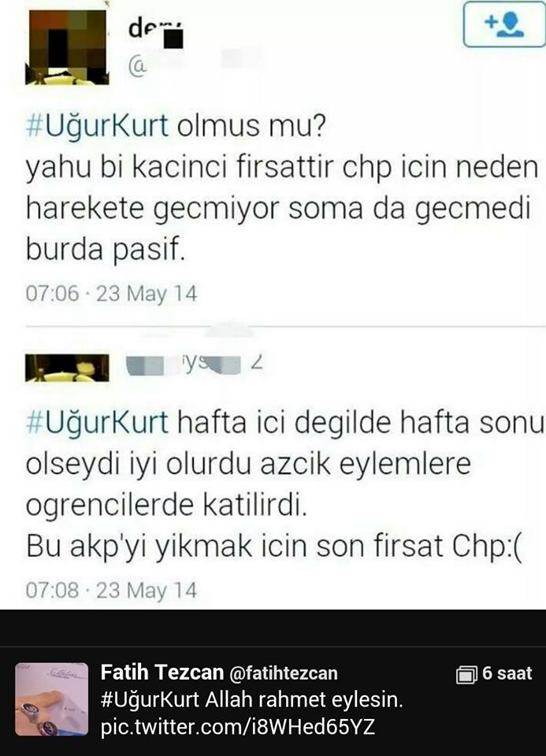Open the pic.twitter.com/i8WHed65YZ link
This screenshot has height=756, width=546.
coord(237,727)
